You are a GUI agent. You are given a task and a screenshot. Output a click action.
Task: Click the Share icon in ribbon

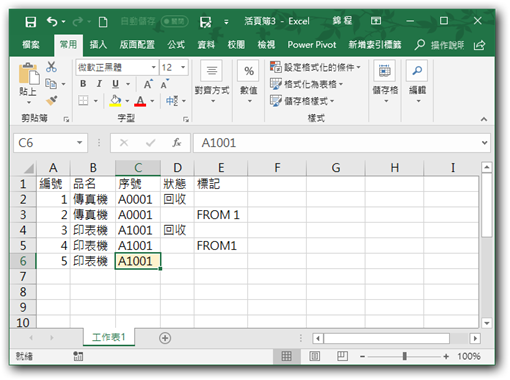pyautogui.click(x=479, y=45)
